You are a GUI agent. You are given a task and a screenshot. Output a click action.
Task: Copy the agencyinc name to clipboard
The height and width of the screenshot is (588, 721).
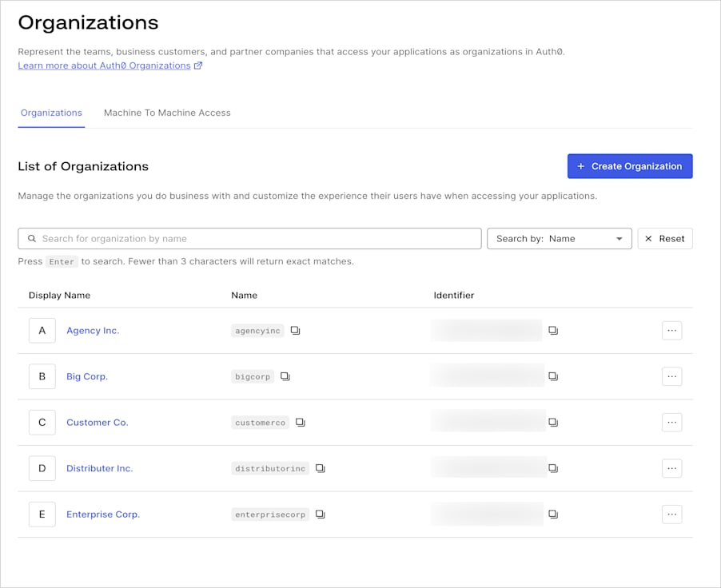(x=295, y=331)
